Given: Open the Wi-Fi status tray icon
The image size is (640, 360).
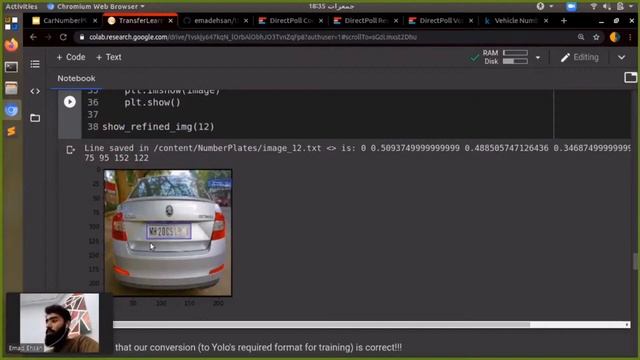Looking at the screenshot, I should coord(594,6).
